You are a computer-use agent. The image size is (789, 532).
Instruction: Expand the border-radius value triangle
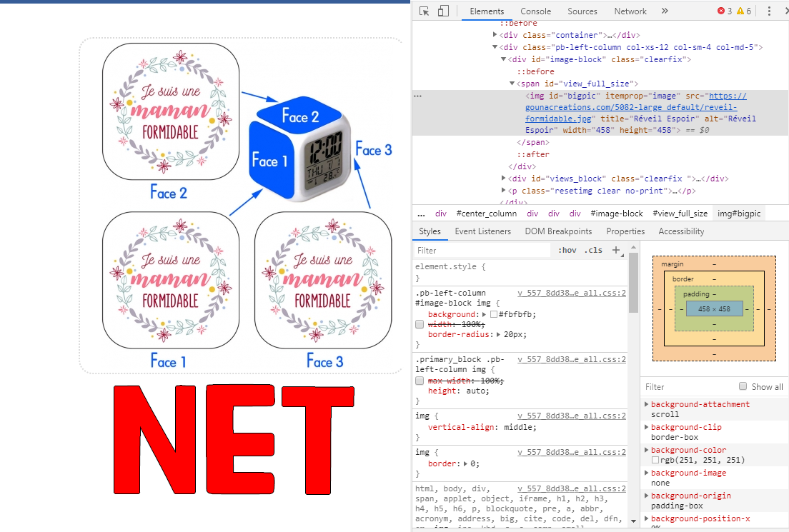tap(498, 334)
